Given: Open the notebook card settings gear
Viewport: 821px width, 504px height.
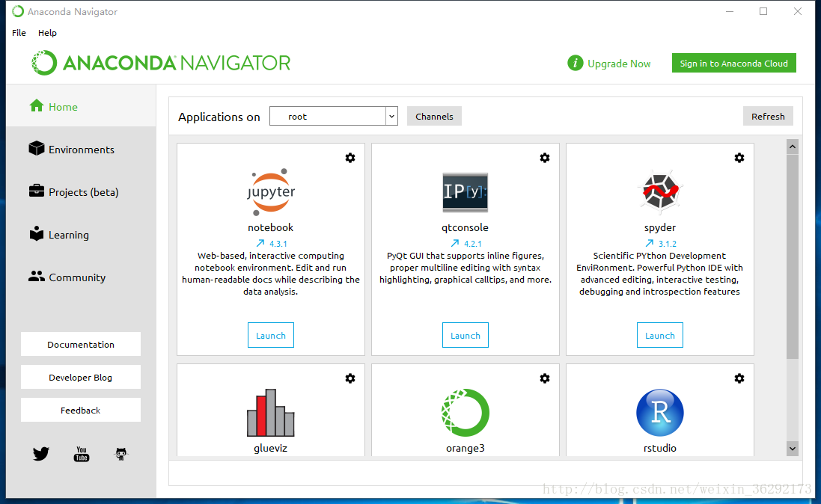Looking at the screenshot, I should click(350, 158).
